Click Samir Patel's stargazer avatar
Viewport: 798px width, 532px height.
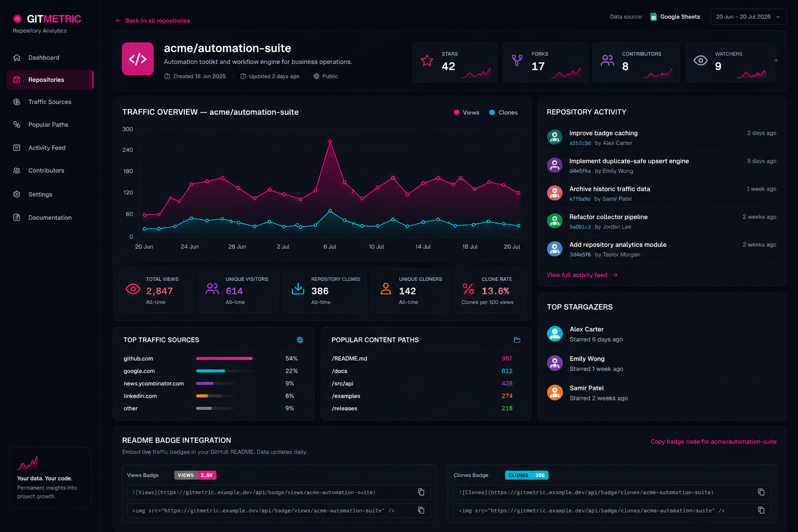555,392
